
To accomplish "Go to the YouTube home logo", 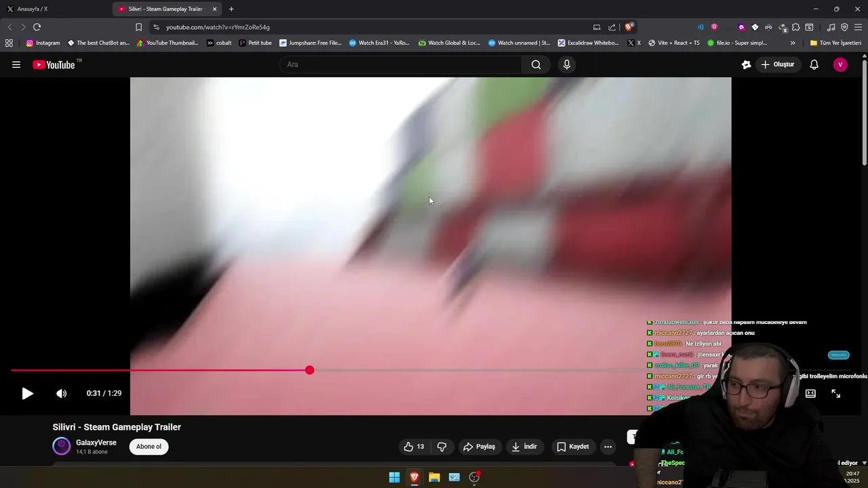I will pos(54,64).
